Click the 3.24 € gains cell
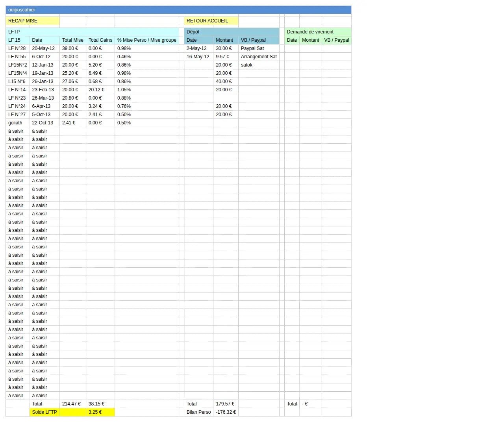Viewport: 504px width, 422px height. click(x=100, y=106)
